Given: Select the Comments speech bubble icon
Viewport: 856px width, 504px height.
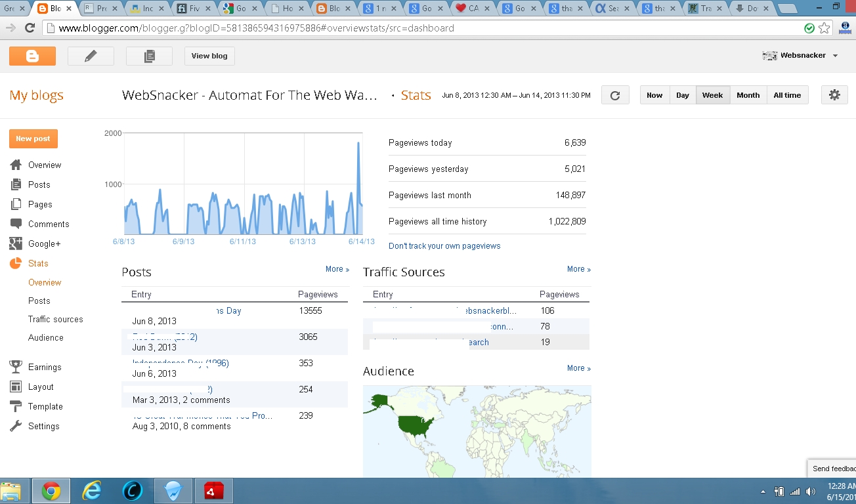Looking at the screenshot, I should (x=16, y=224).
